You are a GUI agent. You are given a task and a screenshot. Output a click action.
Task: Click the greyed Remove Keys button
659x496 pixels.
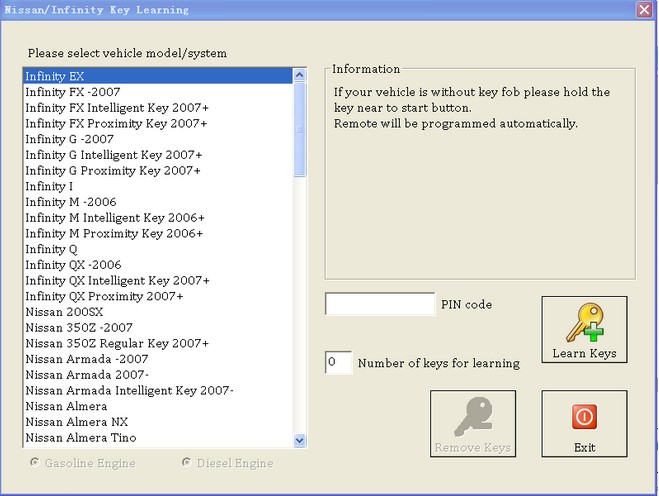coord(473,424)
